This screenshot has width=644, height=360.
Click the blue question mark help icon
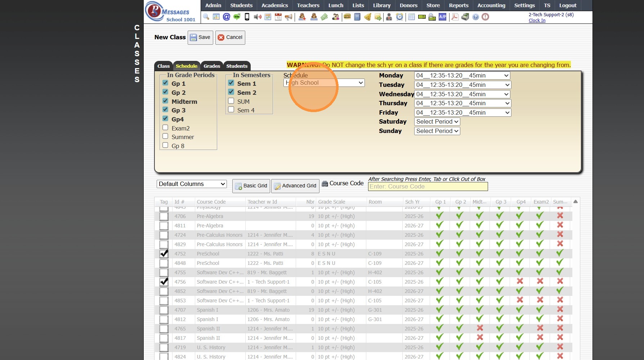tap(475, 17)
